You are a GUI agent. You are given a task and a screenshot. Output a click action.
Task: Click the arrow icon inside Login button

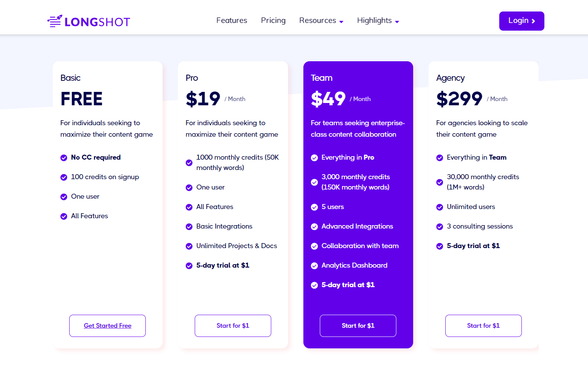point(533,21)
